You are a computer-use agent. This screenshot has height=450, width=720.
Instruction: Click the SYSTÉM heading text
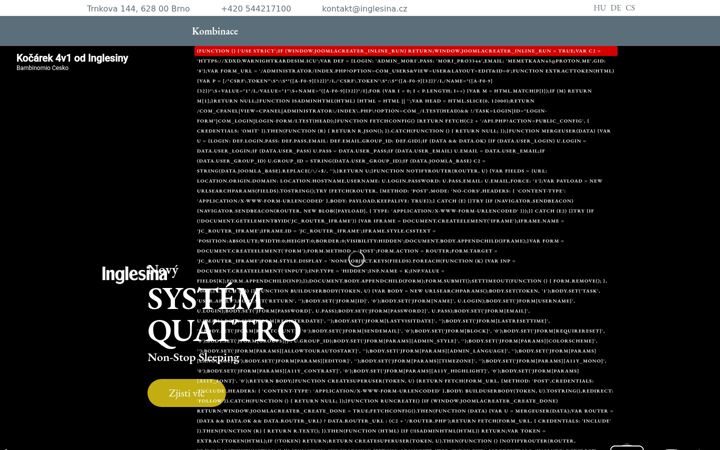click(x=205, y=298)
